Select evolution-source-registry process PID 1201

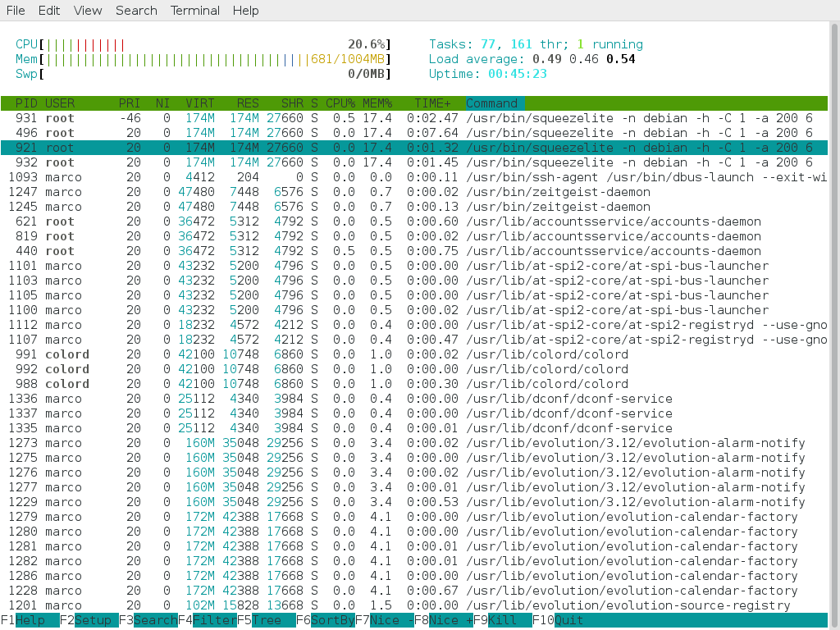(x=414, y=606)
